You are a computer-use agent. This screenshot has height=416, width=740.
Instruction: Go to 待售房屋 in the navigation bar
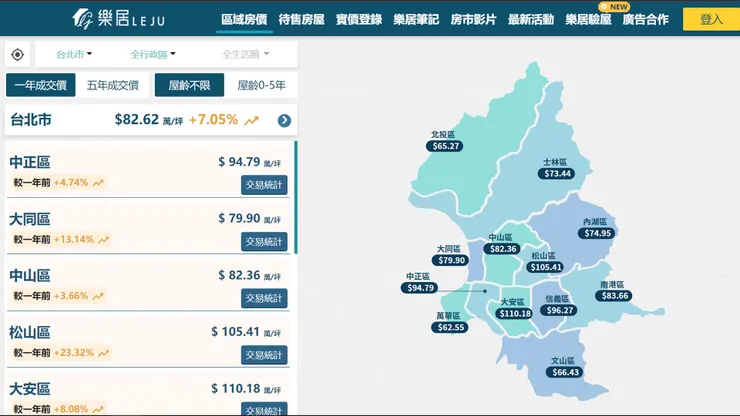point(302,19)
